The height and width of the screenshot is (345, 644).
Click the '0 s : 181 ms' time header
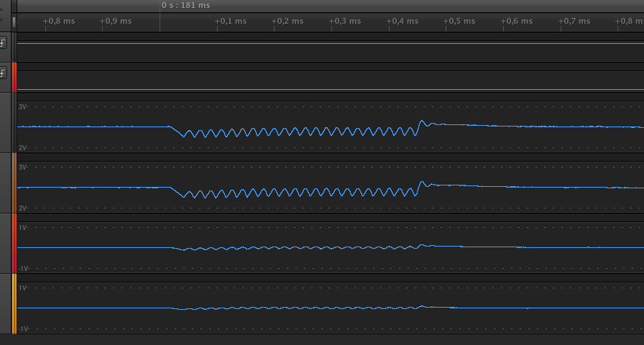pyautogui.click(x=185, y=5)
